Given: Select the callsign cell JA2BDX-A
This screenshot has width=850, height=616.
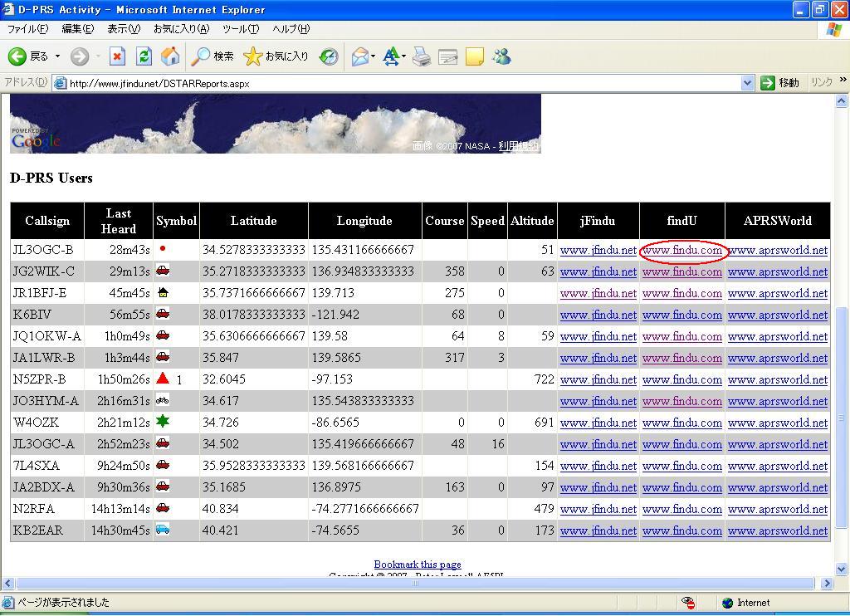Looking at the screenshot, I should click(x=47, y=487).
